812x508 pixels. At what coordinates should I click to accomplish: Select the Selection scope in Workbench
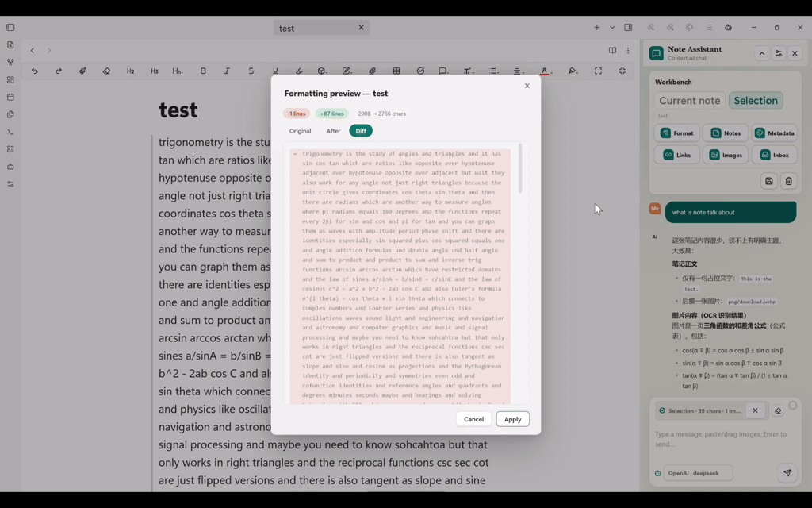(756, 101)
